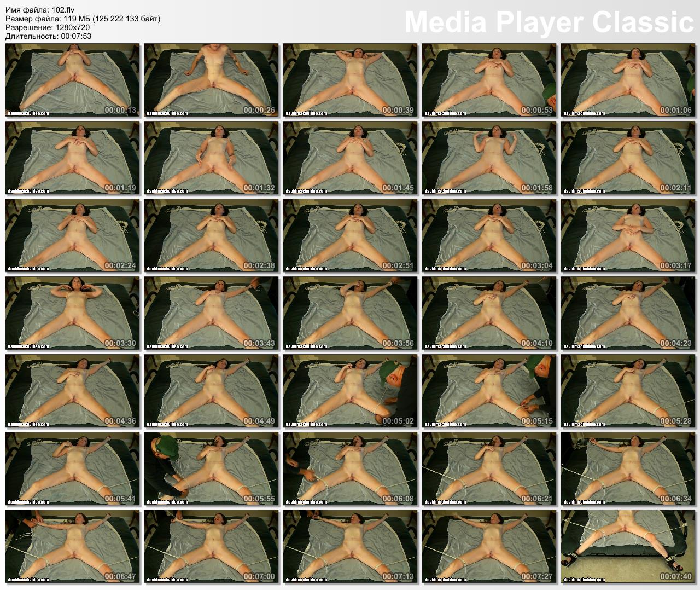Screen dimensions: 700x590
Task: Click the Media Player Classic title text
Action: pyautogui.click(x=549, y=22)
